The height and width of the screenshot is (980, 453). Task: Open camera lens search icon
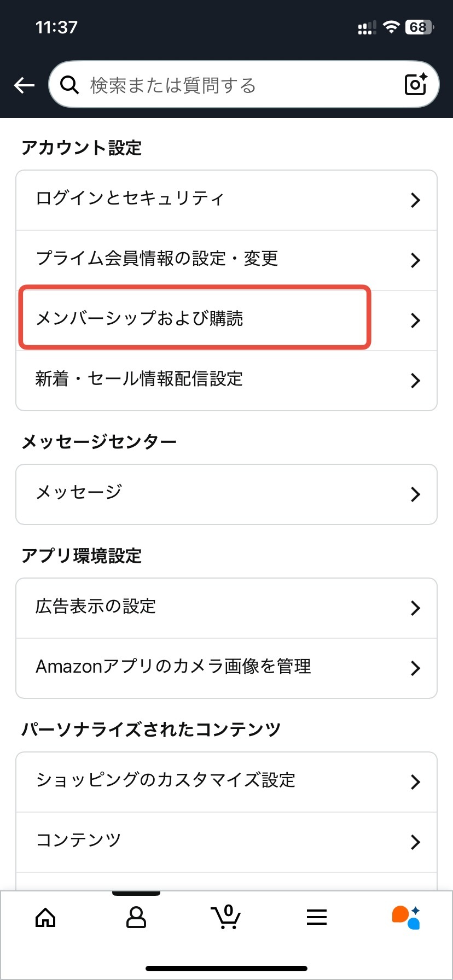point(415,84)
